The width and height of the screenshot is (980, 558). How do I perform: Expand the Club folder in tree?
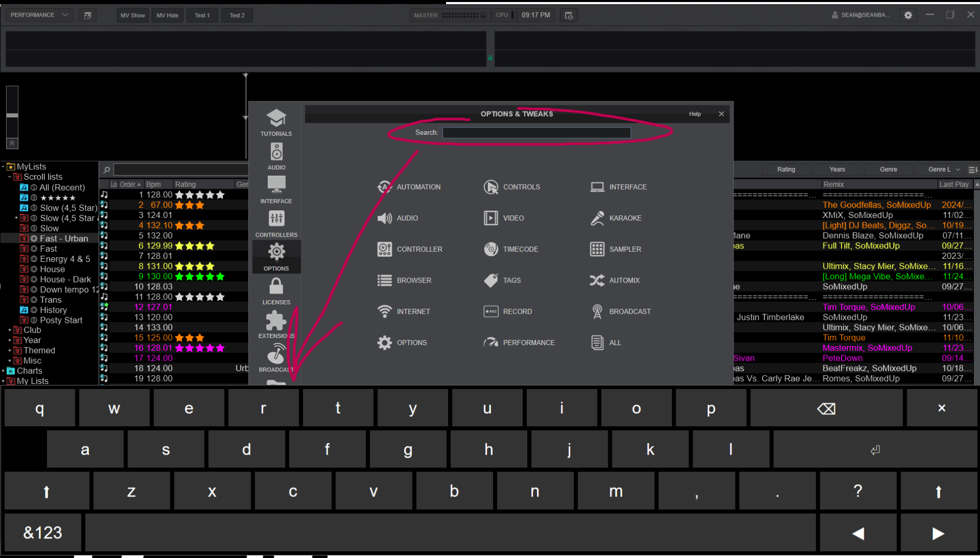click(10, 330)
